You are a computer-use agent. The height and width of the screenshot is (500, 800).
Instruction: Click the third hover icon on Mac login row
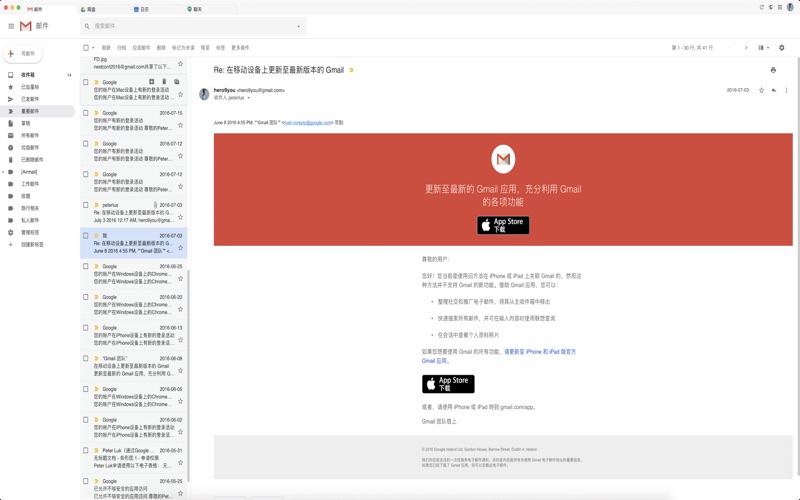point(177,82)
